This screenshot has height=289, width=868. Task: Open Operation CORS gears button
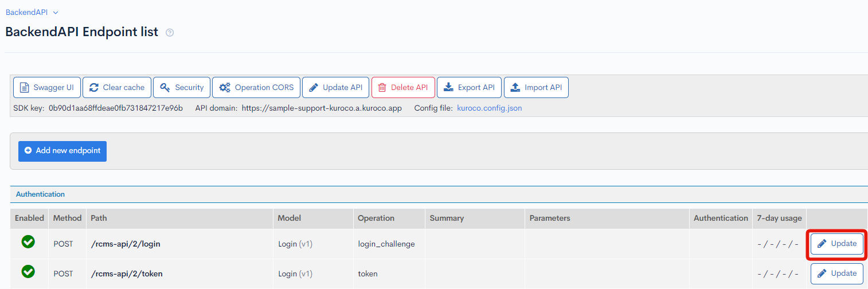click(256, 88)
